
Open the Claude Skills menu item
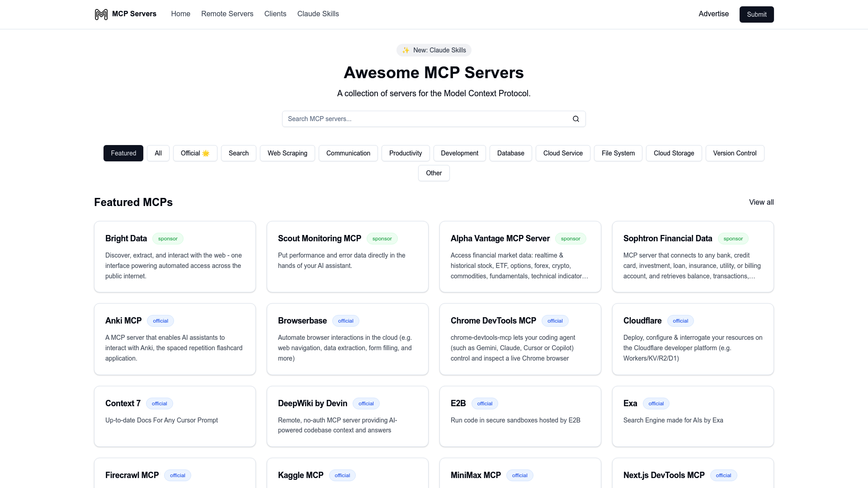[x=318, y=14]
